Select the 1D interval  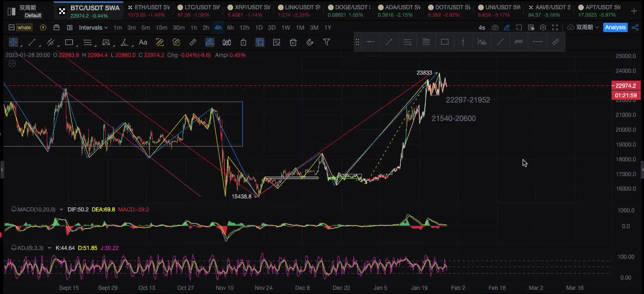click(259, 28)
